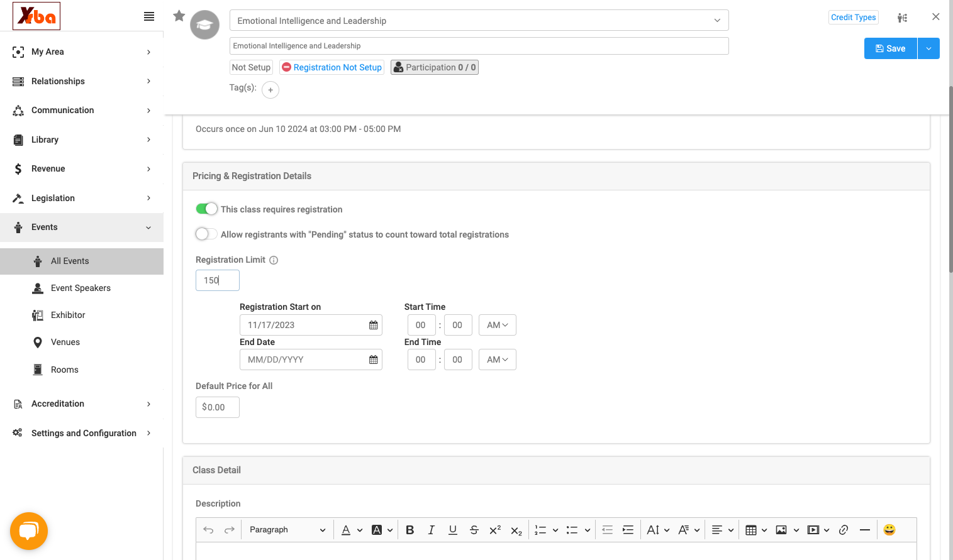Apply Strikethrough formatting in editor

(x=474, y=530)
